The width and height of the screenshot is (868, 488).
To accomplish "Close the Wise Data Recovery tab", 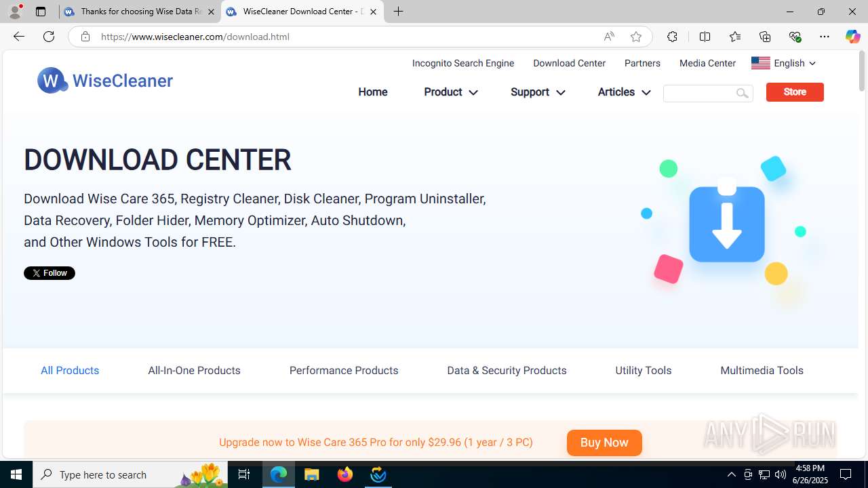I will [x=211, y=12].
